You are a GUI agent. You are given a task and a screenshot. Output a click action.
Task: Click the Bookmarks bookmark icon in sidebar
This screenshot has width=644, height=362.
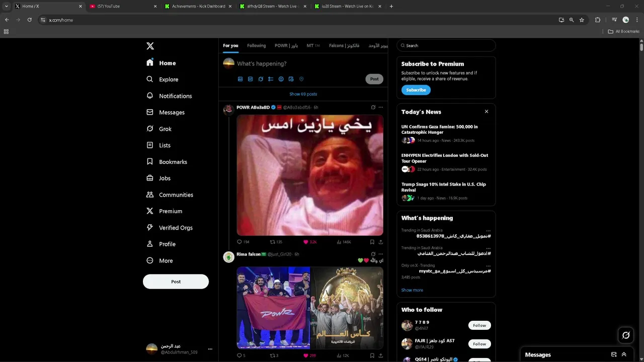[149, 161]
